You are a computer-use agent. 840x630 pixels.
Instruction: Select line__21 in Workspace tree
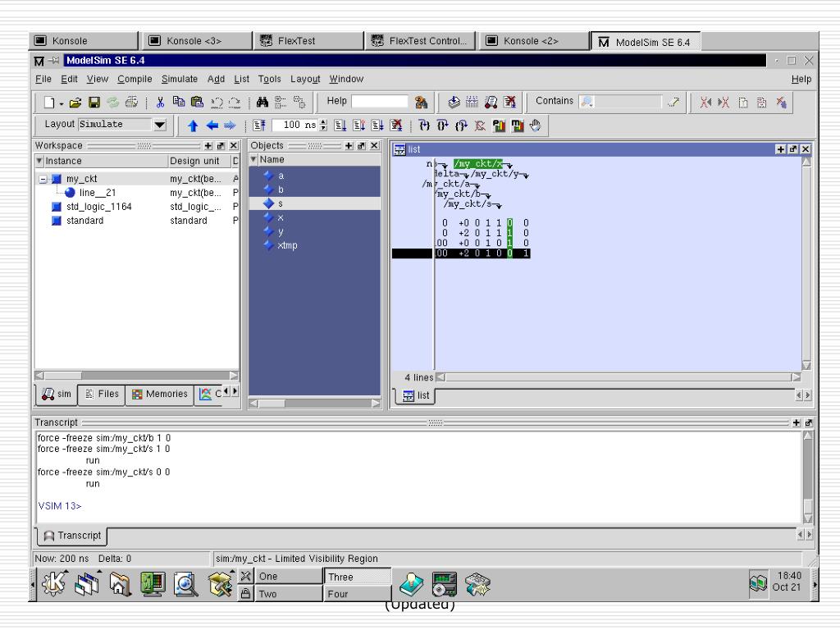click(x=98, y=193)
